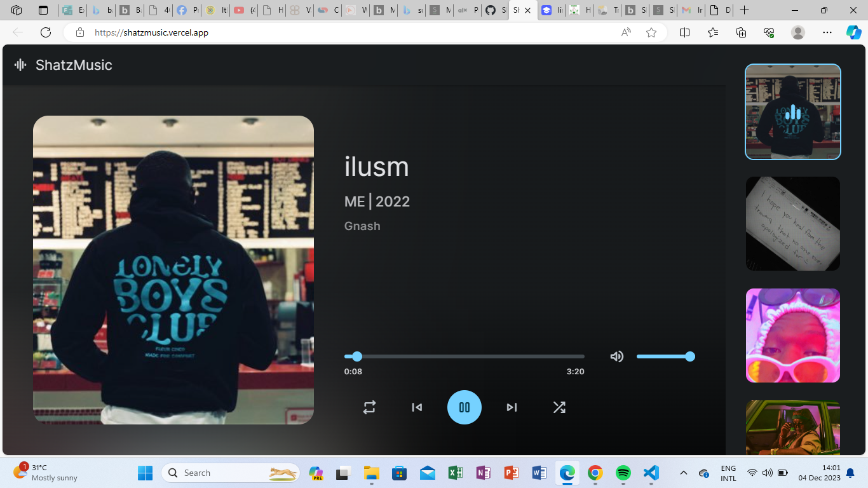
Task: Mute the volume speaker icon
Action: (x=616, y=356)
